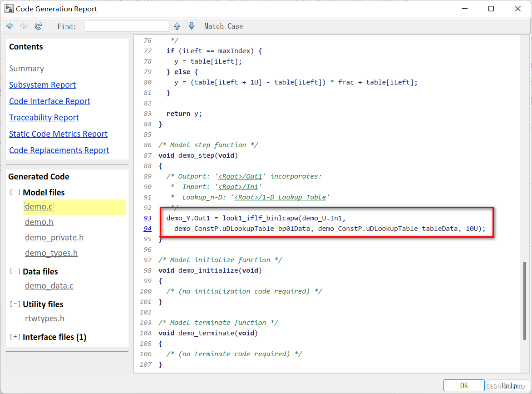
Task: Click the refresh report icon
Action: click(38, 26)
